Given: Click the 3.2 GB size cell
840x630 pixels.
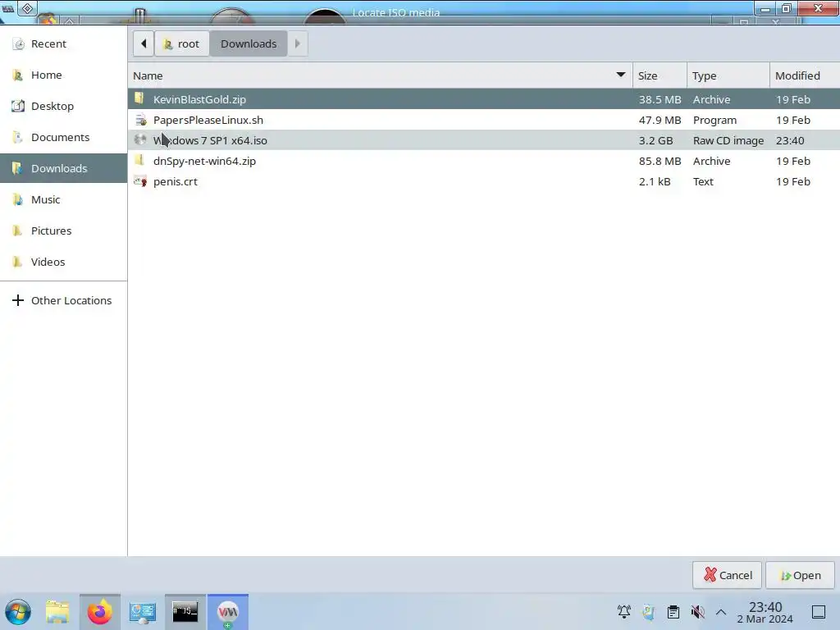Looking at the screenshot, I should pyautogui.click(x=655, y=140).
